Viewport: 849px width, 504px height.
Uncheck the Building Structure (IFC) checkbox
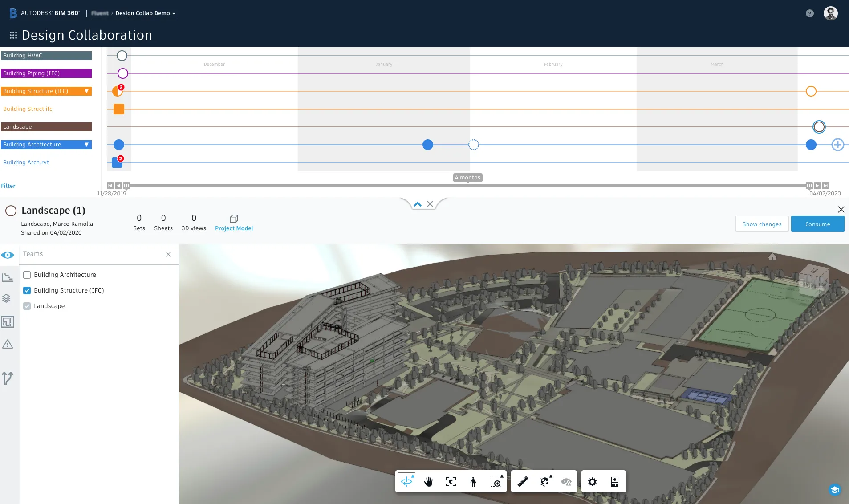point(27,290)
